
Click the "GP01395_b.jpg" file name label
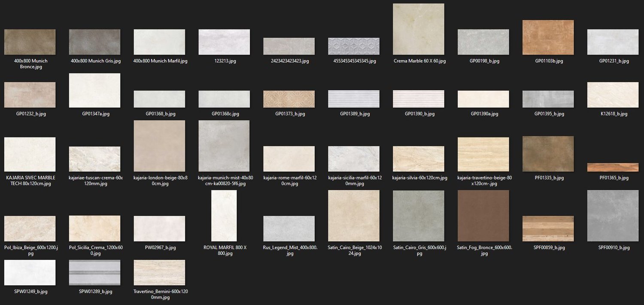pos(549,114)
